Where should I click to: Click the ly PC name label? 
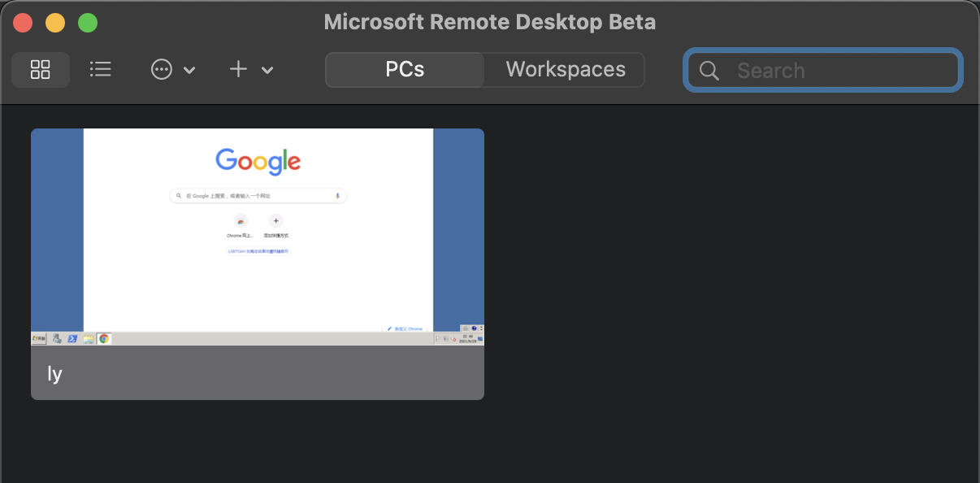coord(54,374)
